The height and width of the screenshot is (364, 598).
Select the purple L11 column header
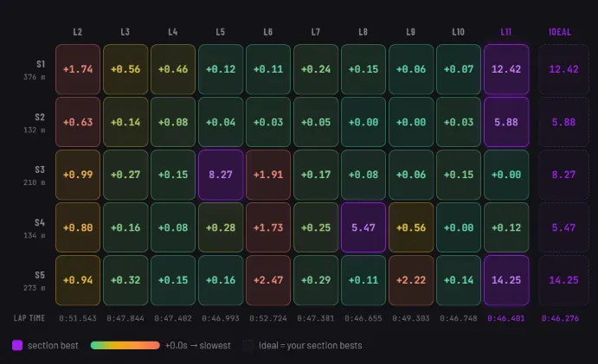pyautogui.click(x=506, y=32)
